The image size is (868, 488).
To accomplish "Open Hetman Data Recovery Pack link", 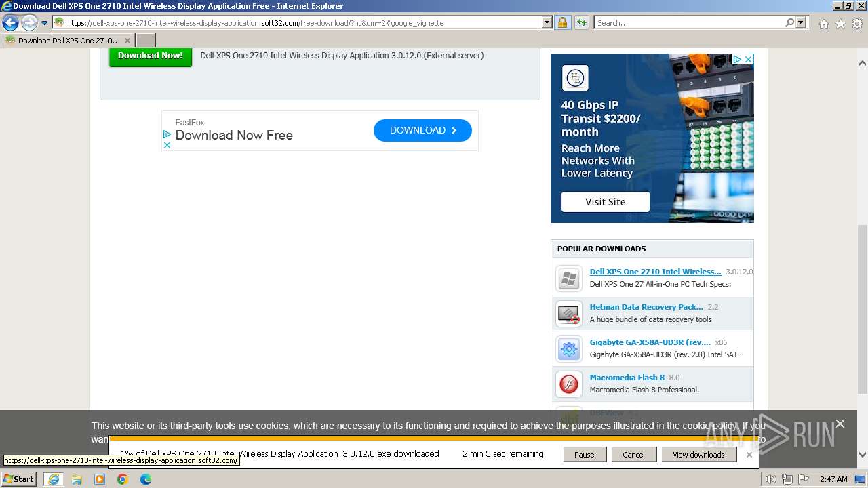I will 646,307.
